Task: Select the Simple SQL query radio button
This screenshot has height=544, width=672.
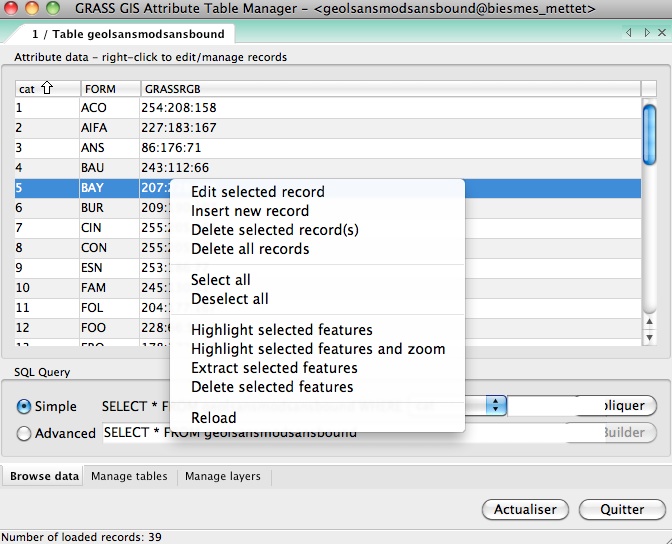Action: (25, 407)
